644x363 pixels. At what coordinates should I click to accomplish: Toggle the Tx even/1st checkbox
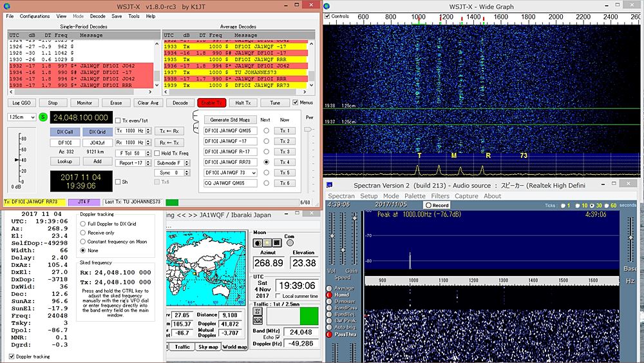click(118, 121)
